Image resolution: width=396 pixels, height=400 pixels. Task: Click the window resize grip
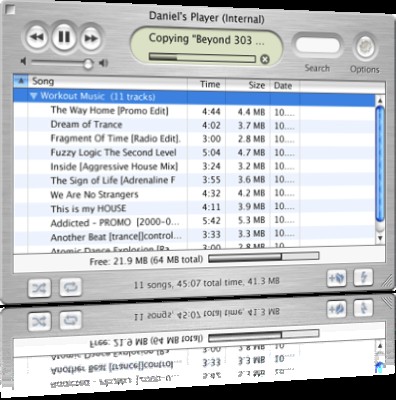point(387,281)
